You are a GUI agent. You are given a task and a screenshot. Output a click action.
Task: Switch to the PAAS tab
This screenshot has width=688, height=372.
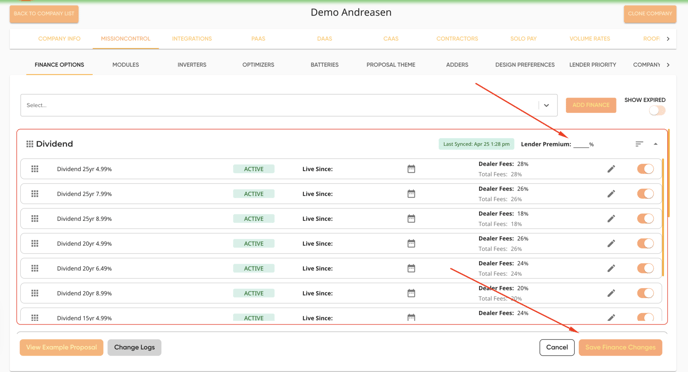coord(258,39)
